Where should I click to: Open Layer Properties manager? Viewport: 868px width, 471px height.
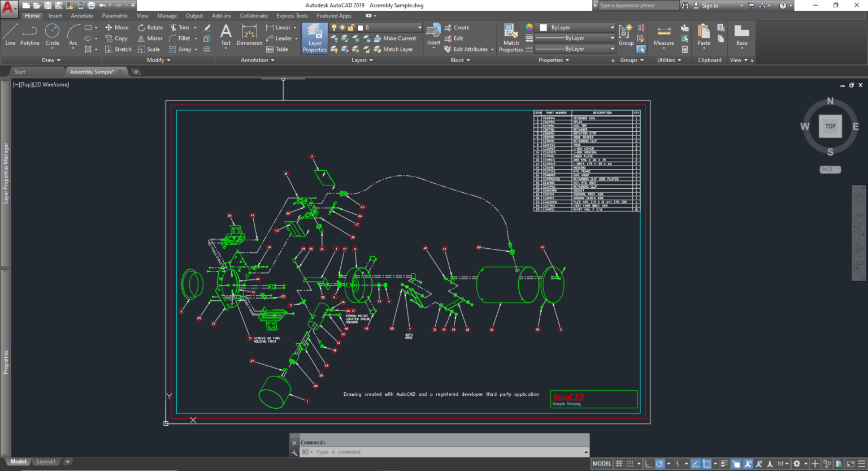[x=315, y=38]
